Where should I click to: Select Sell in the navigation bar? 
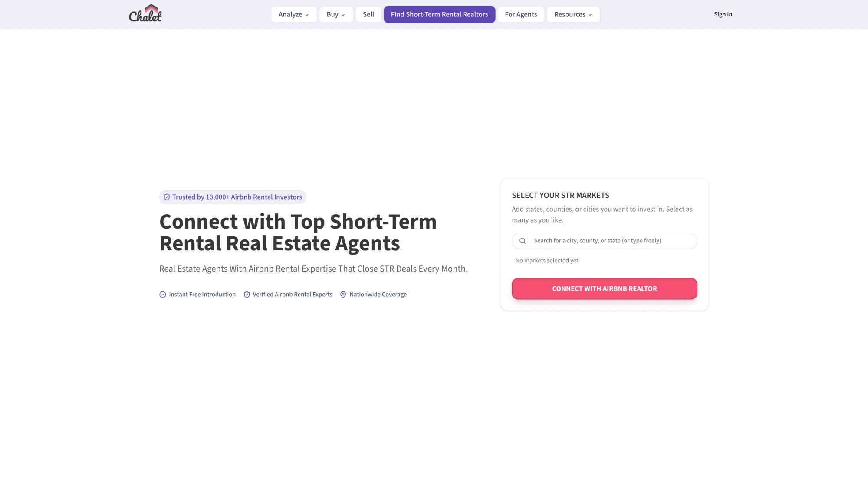[x=368, y=14]
